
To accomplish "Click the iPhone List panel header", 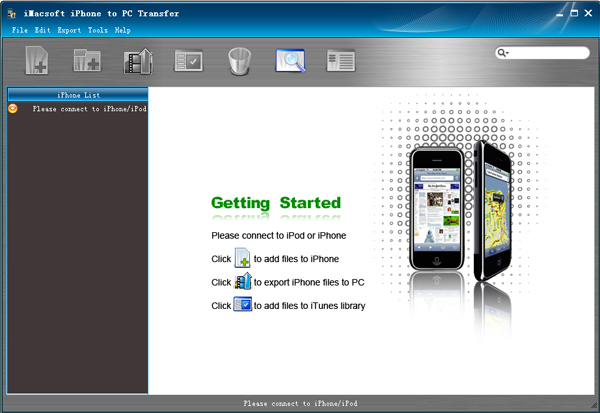I will tap(77, 95).
